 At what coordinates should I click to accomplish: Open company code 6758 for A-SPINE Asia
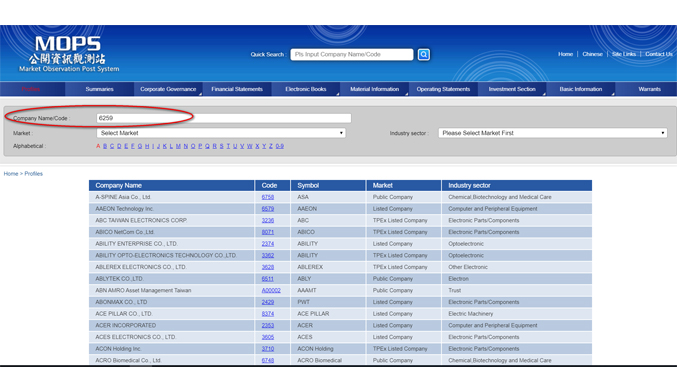268,197
